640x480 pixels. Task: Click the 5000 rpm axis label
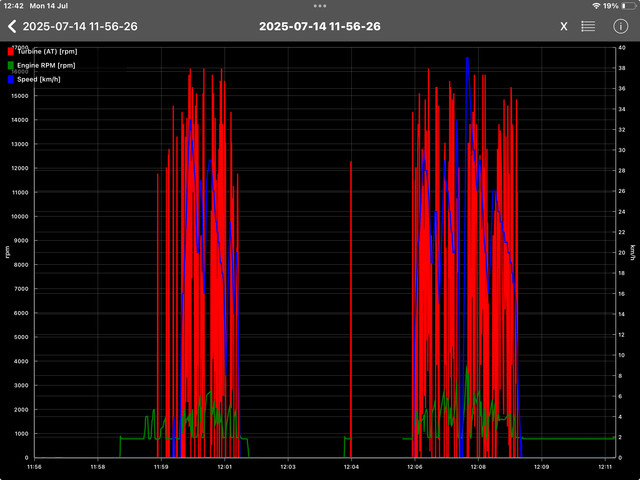click(22, 337)
